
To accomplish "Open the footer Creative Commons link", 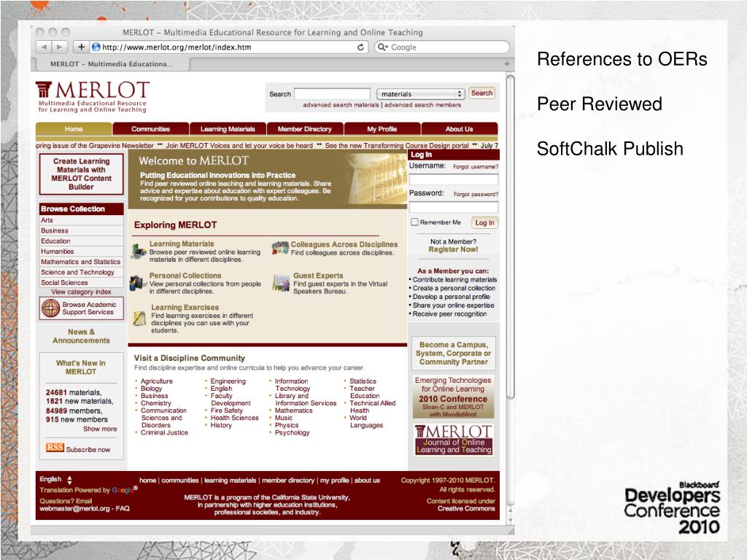I will [466, 508].
